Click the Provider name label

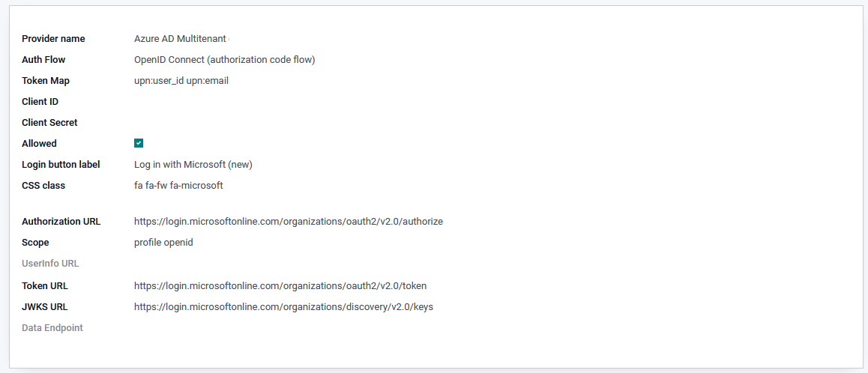coord(53,38)
